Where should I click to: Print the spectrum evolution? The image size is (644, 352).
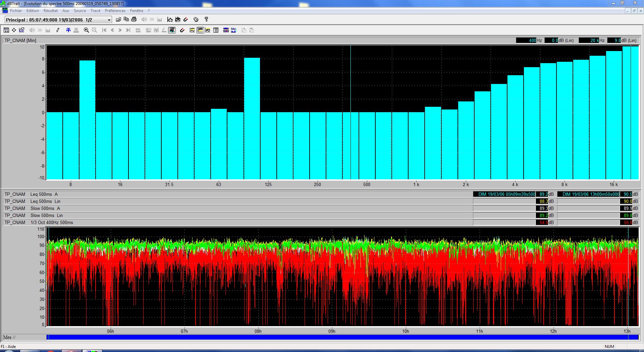pyautogui.click(x=134, y=19)
